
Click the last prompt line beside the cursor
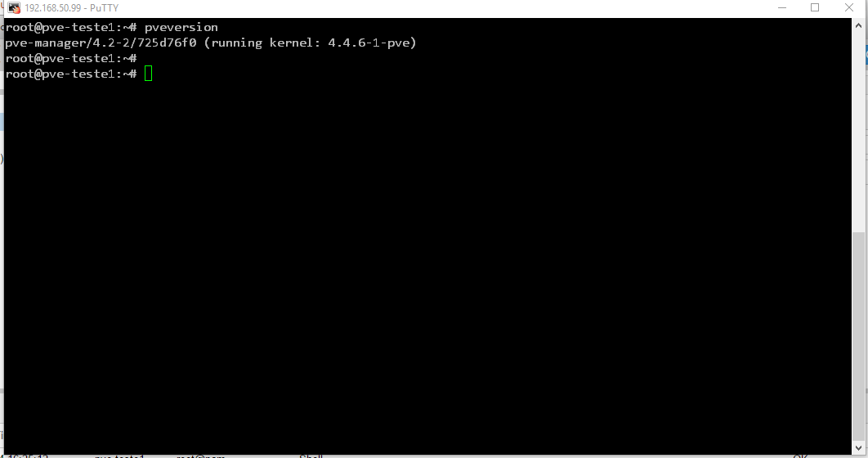click(x=71, y=74)
